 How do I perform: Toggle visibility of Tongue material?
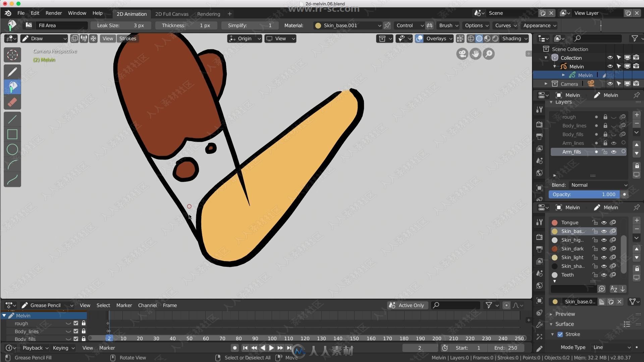[604, 223]
